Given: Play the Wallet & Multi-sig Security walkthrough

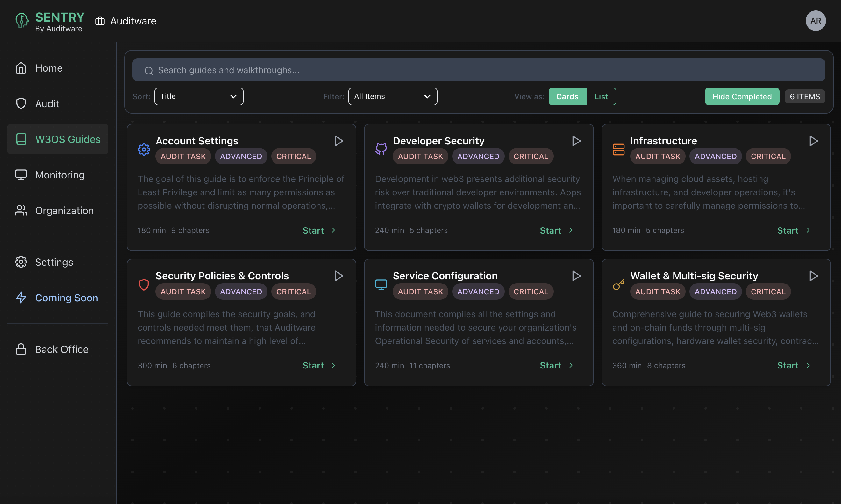Looking at the screenshot, I should (x=813, y=276).
